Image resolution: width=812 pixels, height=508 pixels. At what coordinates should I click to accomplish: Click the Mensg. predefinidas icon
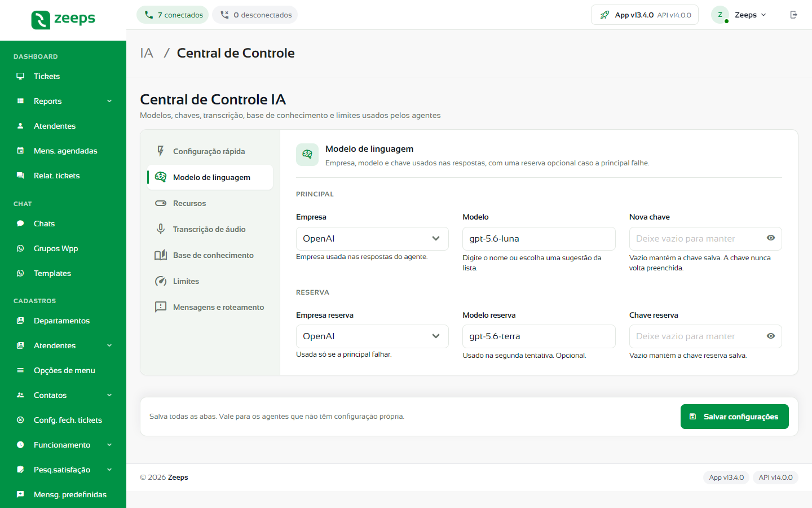tap(20, 494)
